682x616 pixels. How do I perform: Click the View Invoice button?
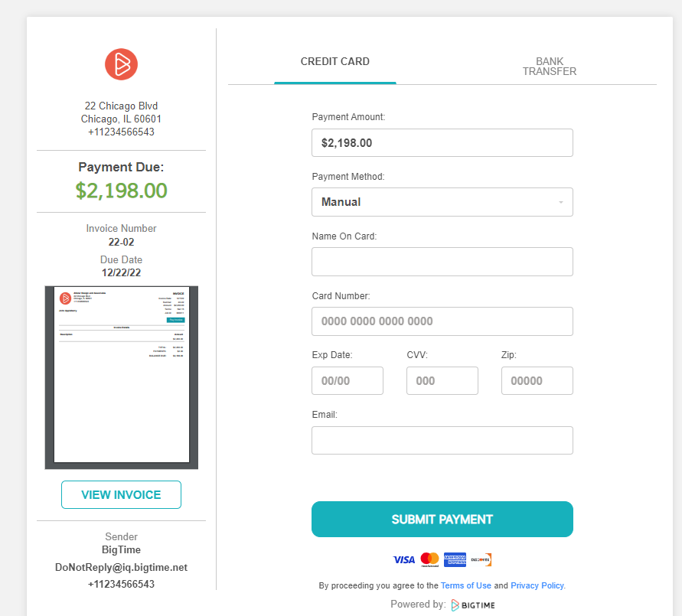pyautogui.click(x=122, y=494)
